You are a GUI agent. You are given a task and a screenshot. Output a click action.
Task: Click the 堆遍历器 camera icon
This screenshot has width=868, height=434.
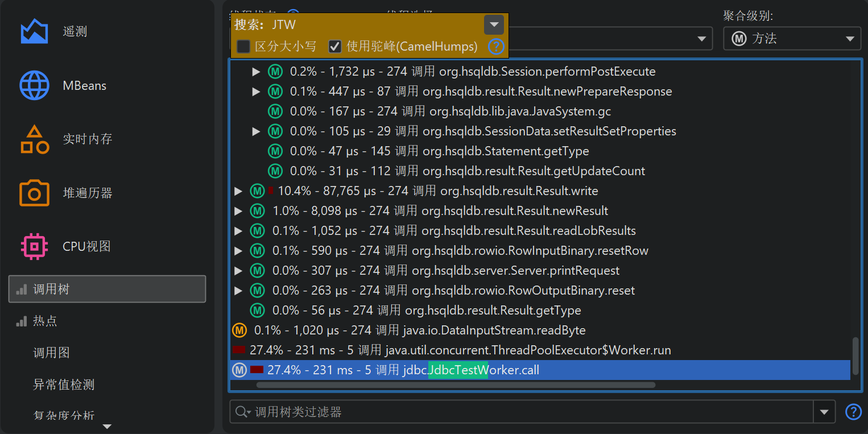[x=34, y=193]
